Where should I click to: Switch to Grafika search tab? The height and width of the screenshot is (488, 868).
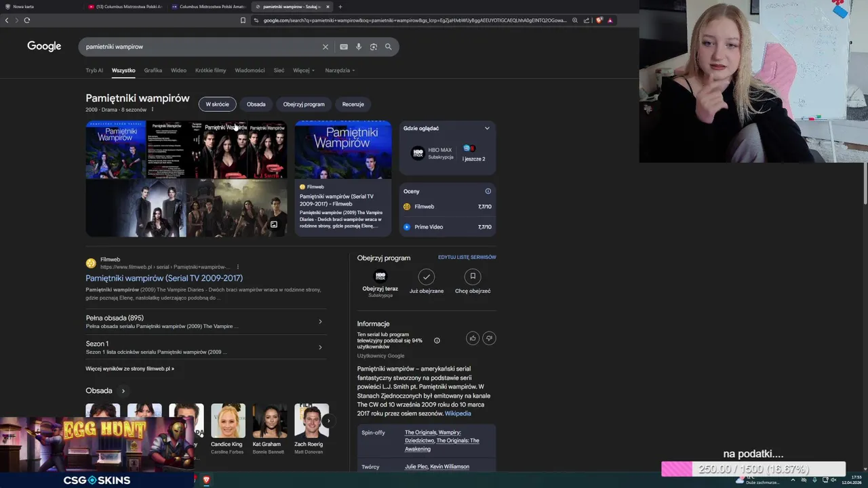pyautogui.click(x=153, y=70)
